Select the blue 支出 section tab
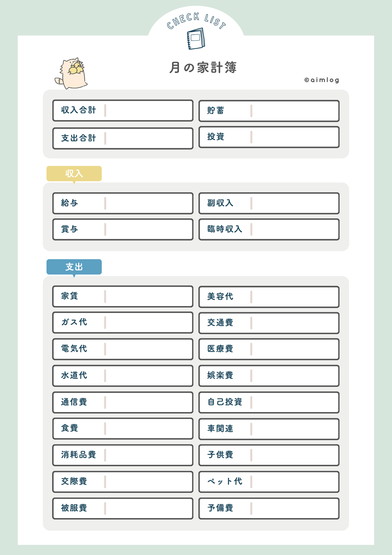 pos(74,267)
